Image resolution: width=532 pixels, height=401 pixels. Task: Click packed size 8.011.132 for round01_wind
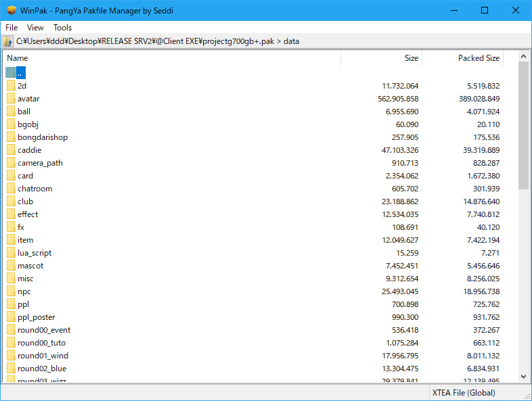(x=483, y=356)
